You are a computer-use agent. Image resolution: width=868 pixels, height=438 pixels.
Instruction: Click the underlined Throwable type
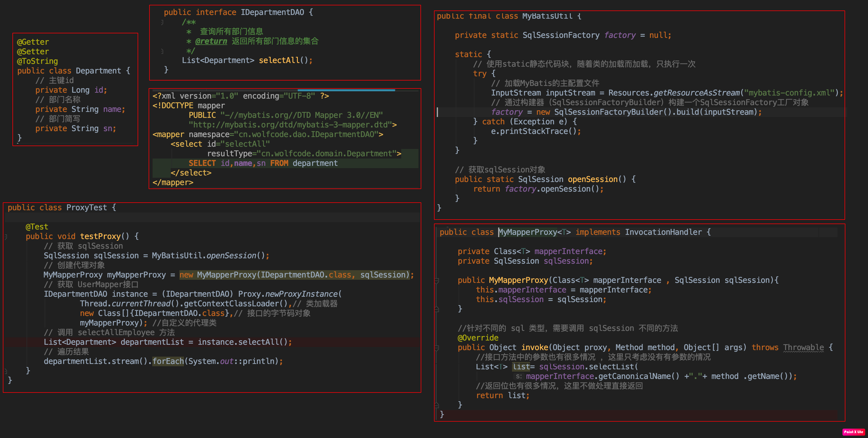(804, 347)
